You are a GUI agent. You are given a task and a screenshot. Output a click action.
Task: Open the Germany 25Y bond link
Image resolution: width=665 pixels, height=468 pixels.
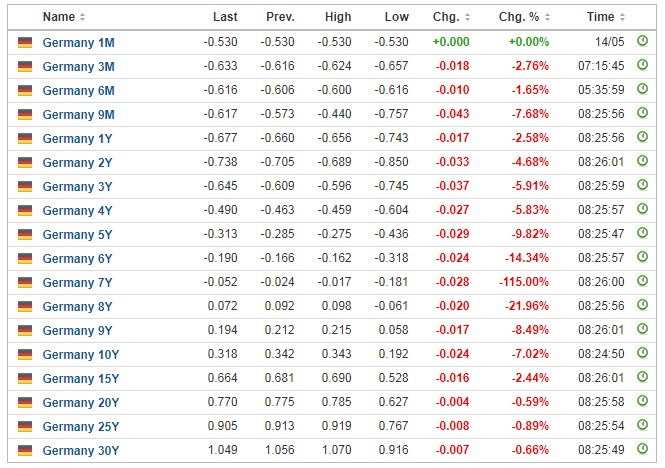[x=81, y=426]
